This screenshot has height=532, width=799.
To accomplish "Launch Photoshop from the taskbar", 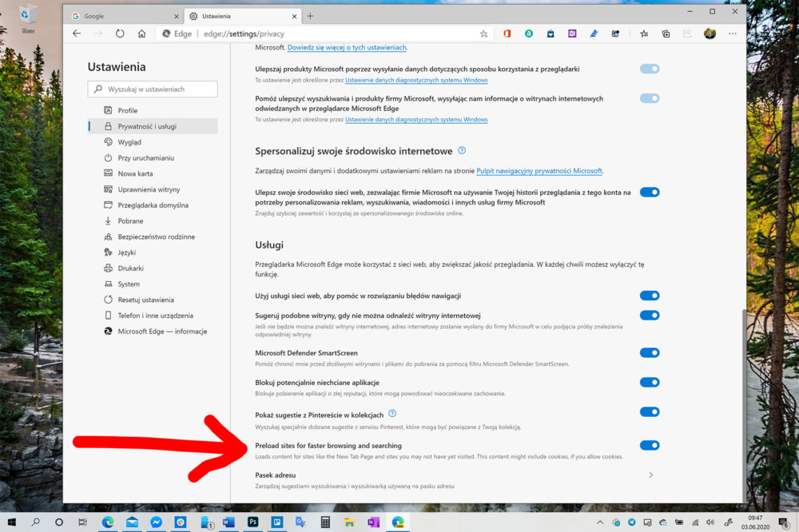I will [252, 522].
